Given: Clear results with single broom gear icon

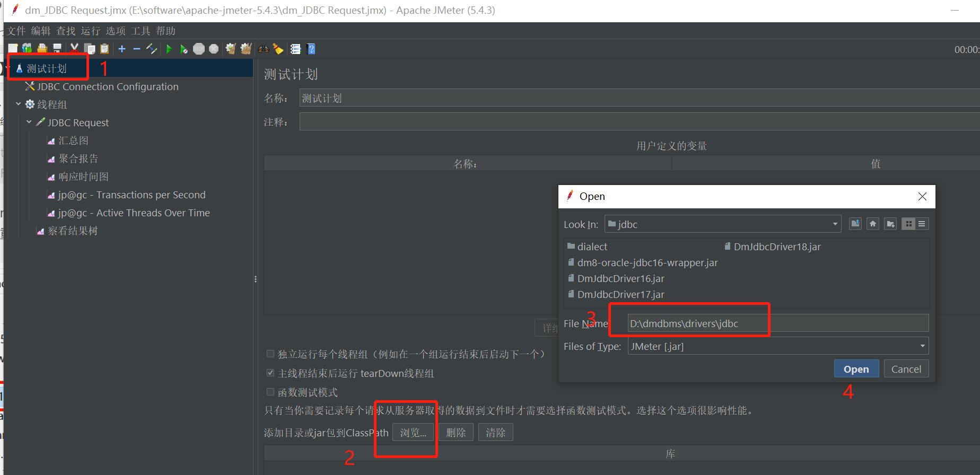Looking at the screenshot, I should (x=231, y=49).
